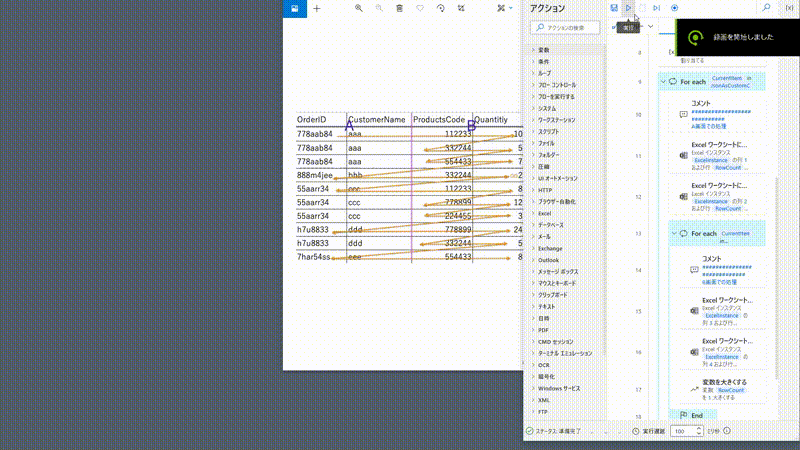The height and width of the screenshot is (450, 800).
Task: Click the action search input field
Action: 568,28
